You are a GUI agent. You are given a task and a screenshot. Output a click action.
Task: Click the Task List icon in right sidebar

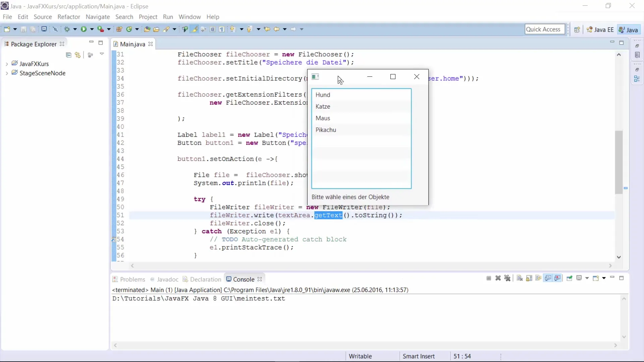coord(637,55)
